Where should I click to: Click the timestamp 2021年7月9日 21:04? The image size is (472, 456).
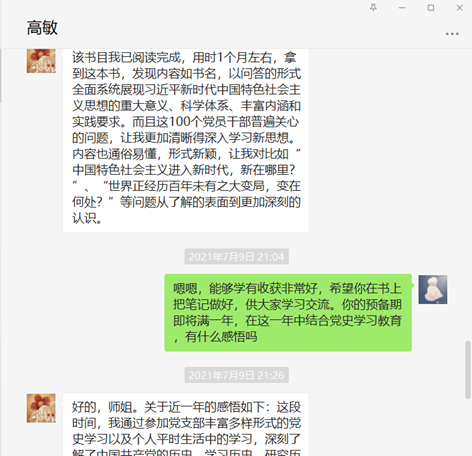point(236,257)
